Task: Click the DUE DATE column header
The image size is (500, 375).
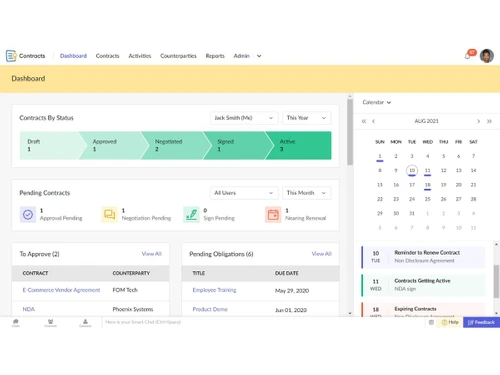Action: tap(287, 273)
